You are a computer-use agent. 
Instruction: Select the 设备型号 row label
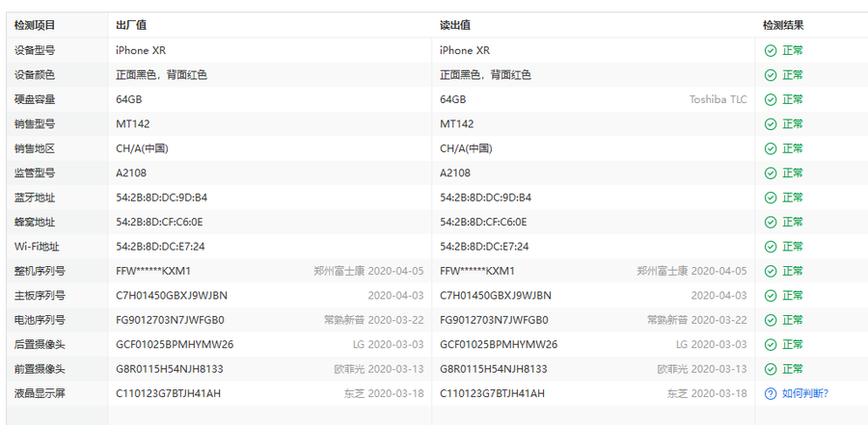pyautogui.click(x=35, y=50)
